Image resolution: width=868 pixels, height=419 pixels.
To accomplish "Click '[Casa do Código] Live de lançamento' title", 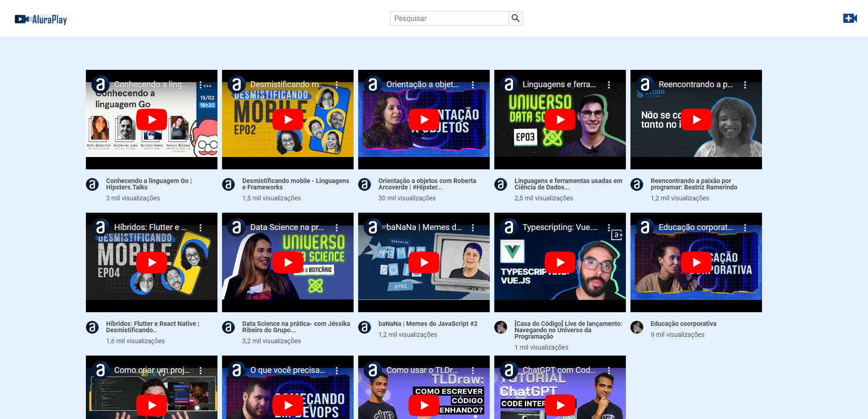I will click(568, 330).
